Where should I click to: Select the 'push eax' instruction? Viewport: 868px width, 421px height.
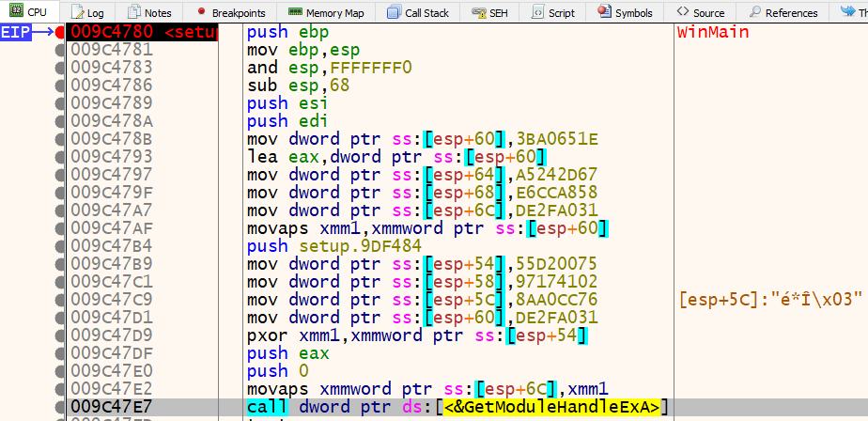[287, 352]
